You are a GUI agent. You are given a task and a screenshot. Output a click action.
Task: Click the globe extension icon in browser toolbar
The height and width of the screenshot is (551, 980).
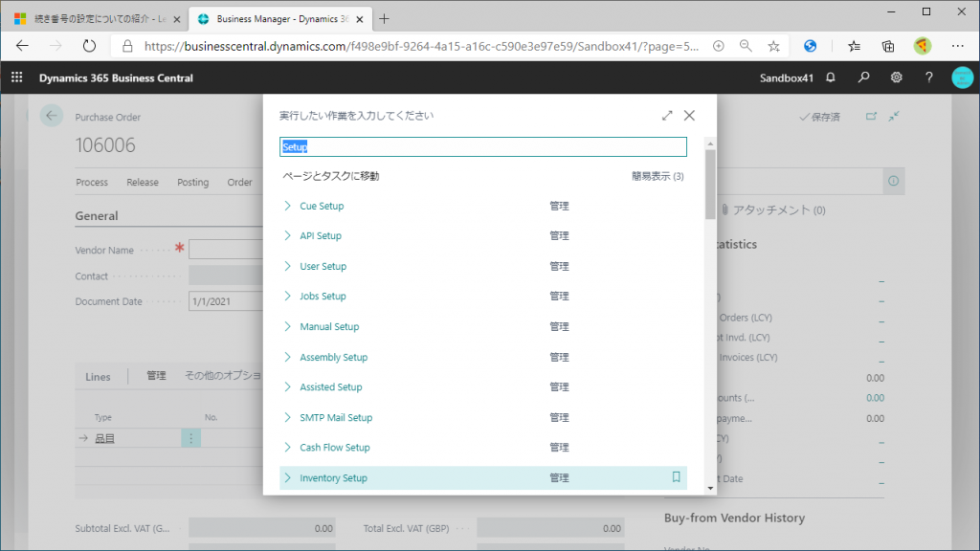click(810, 46)
